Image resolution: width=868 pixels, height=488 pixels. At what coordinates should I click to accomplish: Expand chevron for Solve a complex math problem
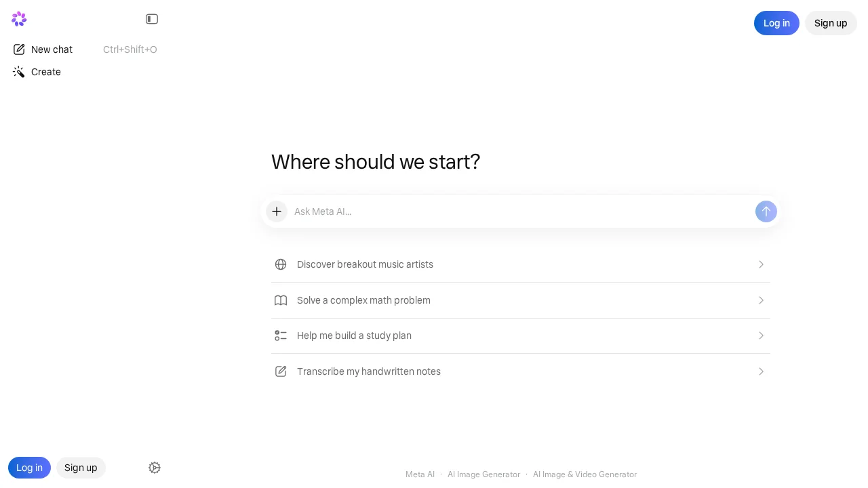(761, 300)
